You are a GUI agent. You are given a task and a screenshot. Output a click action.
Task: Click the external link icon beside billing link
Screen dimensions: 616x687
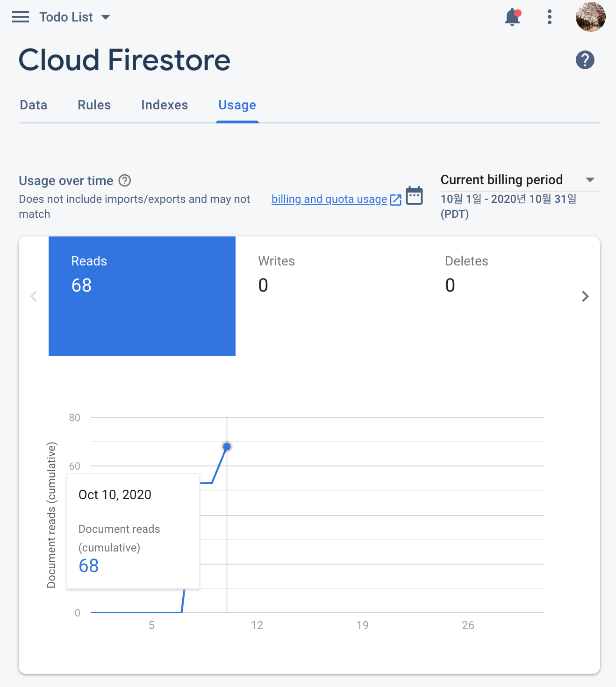[x=396, y=200]
